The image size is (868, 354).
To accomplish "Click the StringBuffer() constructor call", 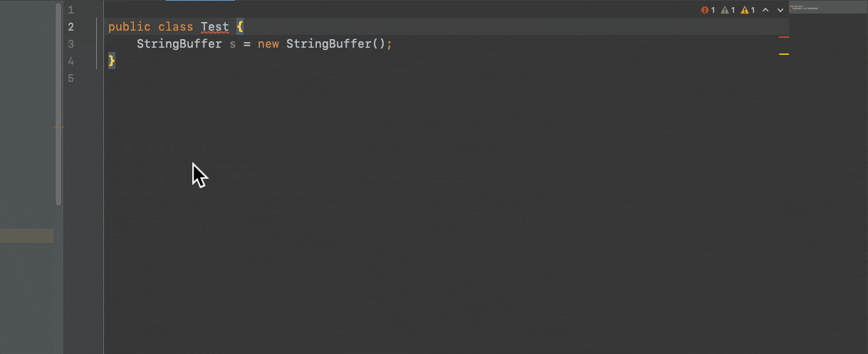I will (x=336, y=44).
